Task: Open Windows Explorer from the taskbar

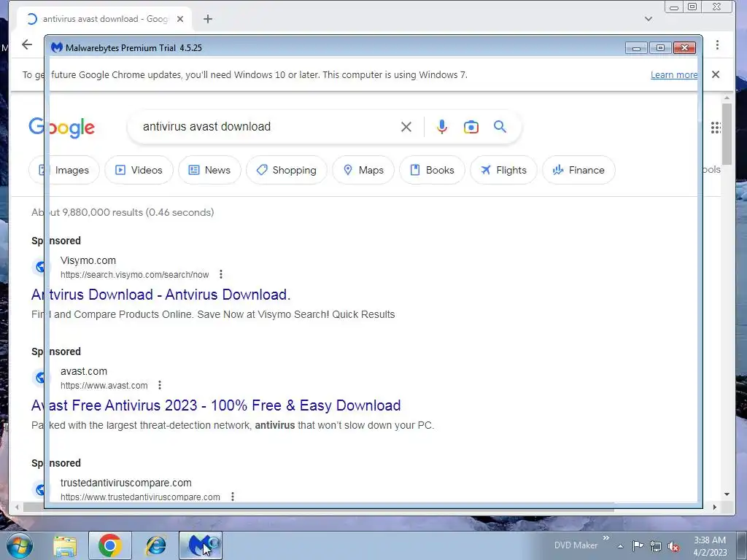Action: [x=65, y=545]
